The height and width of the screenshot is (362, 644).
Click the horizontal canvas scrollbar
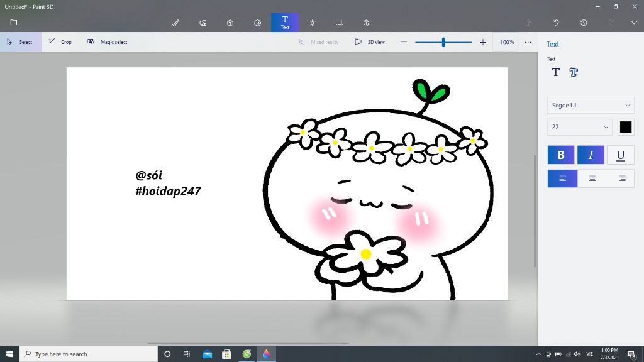tap(248, 343)
